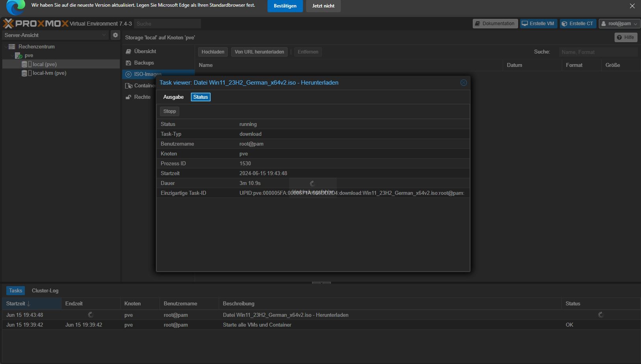
Task: Click the Entfernen button
Action: pyautogui.click(x=308, y=52)
